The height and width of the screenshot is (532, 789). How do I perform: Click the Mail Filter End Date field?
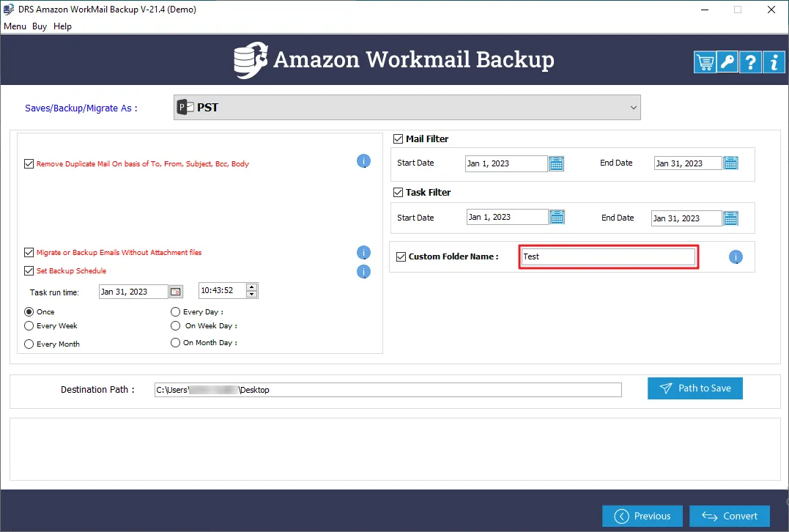(688, 163)
